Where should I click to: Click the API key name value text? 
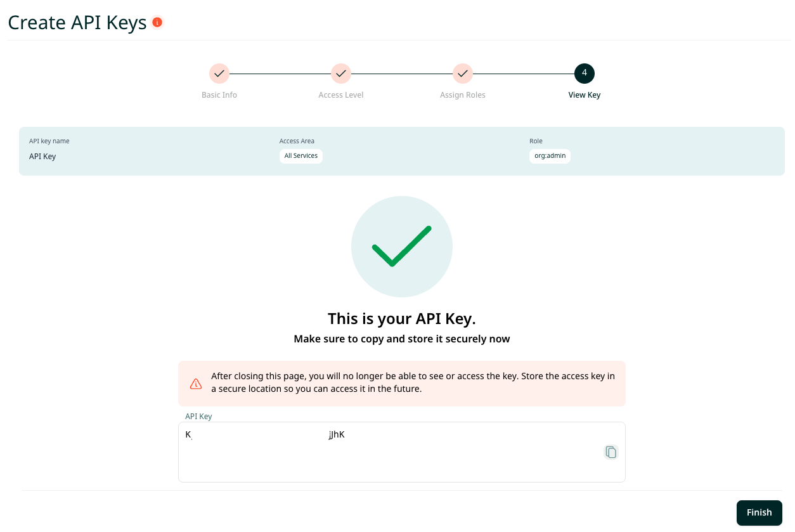pyautogui.click(x=42, y=157)
